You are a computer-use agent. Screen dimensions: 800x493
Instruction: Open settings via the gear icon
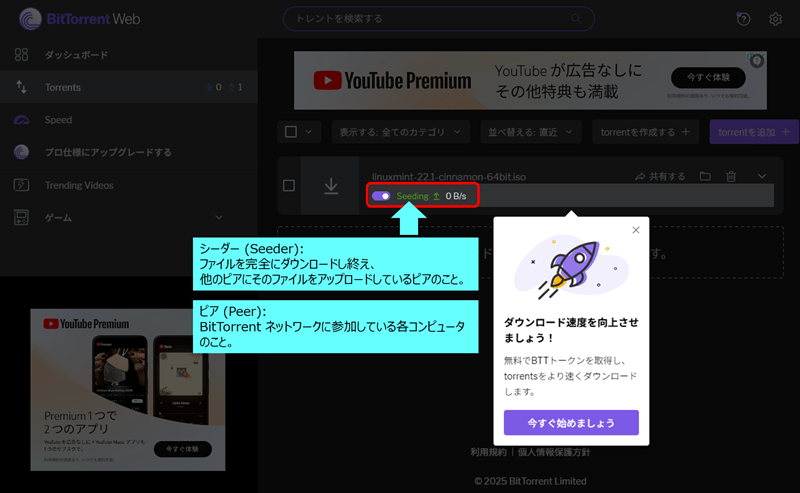776,19
